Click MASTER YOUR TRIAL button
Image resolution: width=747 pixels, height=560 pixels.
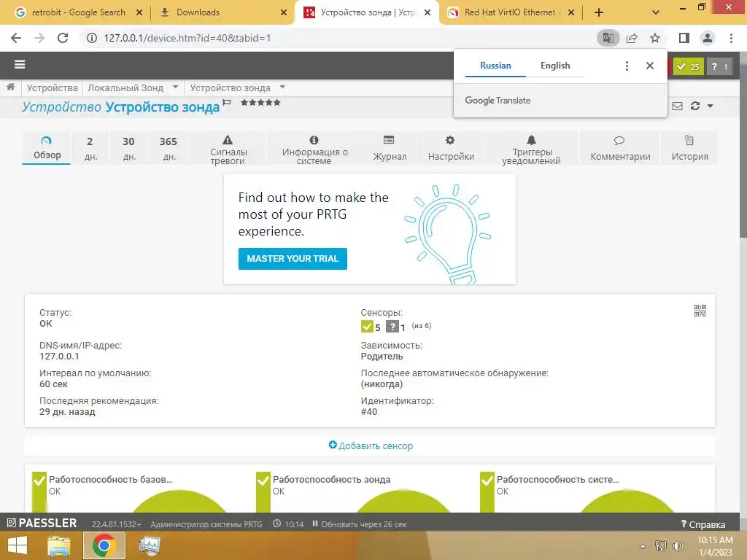293,259
